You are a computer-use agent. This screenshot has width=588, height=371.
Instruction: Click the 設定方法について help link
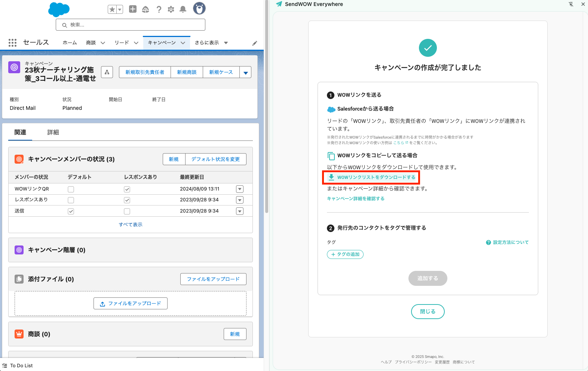(x=507, y=242)
